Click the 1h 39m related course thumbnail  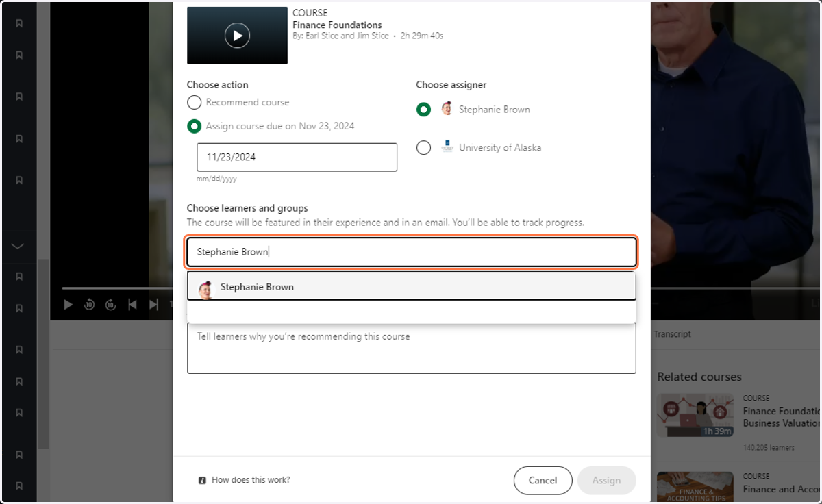point(695,415)
